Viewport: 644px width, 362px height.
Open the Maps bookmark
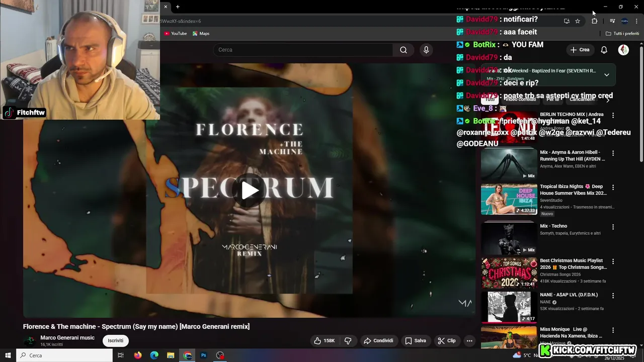[201, 34]
